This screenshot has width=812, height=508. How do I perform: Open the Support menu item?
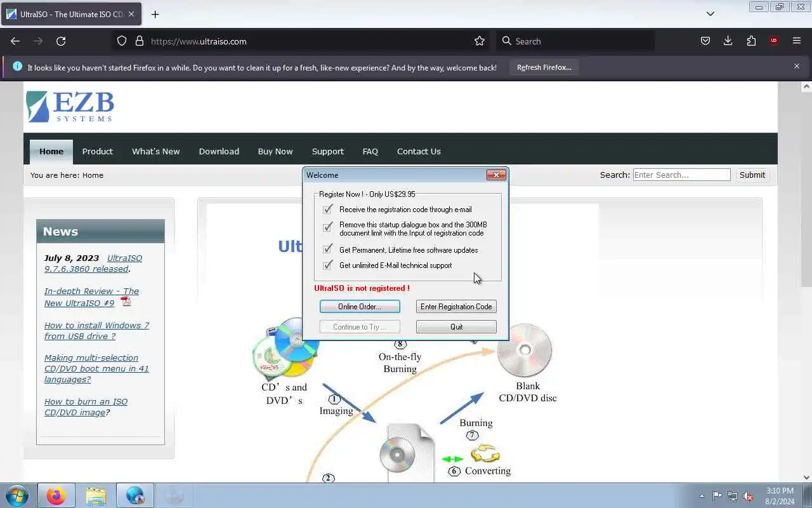click(x=328, y=151)
